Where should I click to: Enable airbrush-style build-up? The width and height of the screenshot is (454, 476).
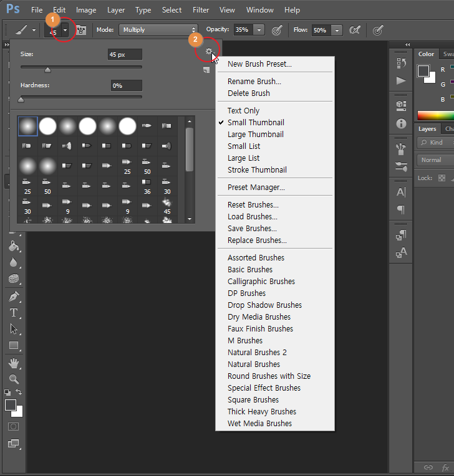coord(355,30)
